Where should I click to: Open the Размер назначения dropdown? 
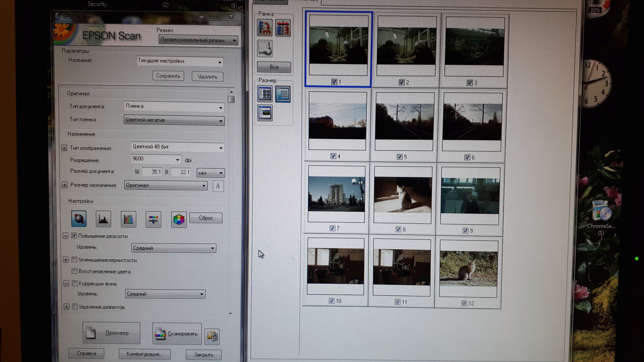coord(166,185)
